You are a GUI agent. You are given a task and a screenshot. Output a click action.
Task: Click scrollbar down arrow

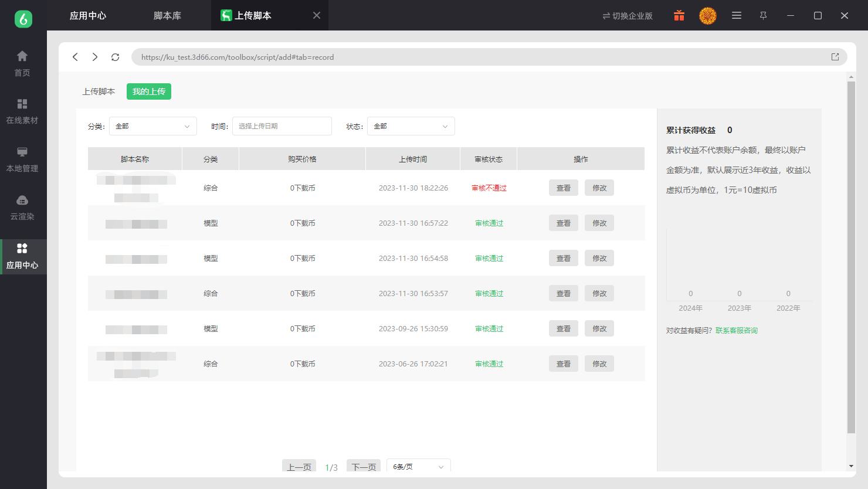pyautogui.click(x=851, y=466)
